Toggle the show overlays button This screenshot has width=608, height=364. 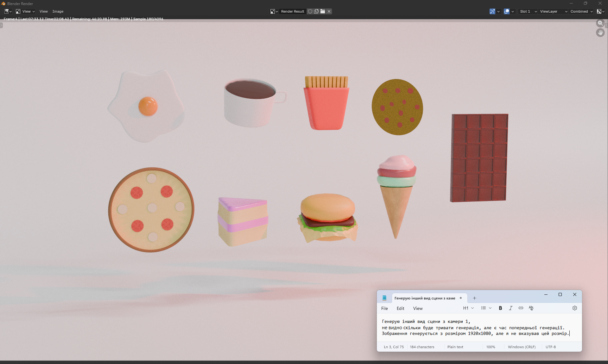pos(507,11)
